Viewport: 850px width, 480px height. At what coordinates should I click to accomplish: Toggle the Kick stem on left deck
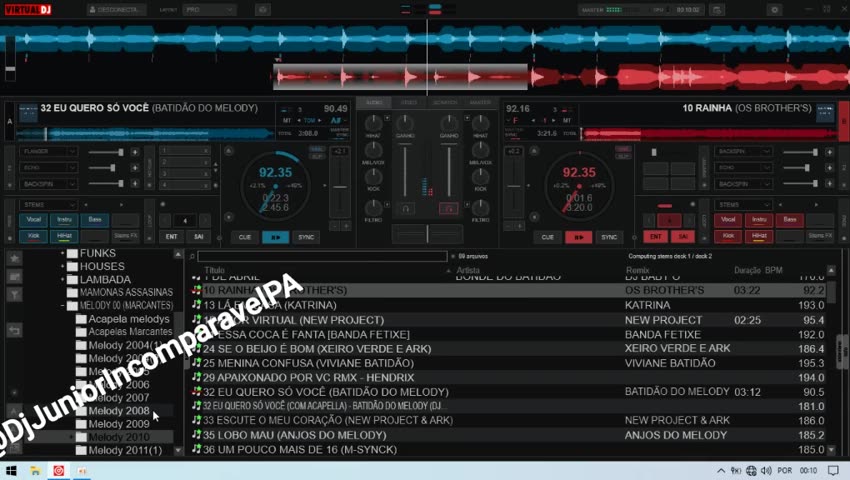[x=33, y=236]
